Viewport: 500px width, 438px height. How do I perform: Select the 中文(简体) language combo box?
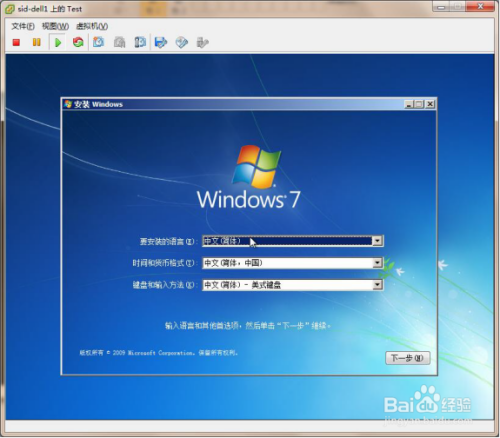(293, 241)
